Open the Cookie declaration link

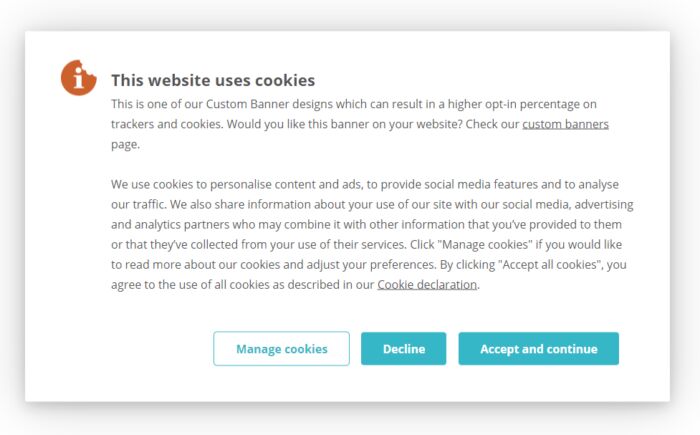tap(427, 284)
